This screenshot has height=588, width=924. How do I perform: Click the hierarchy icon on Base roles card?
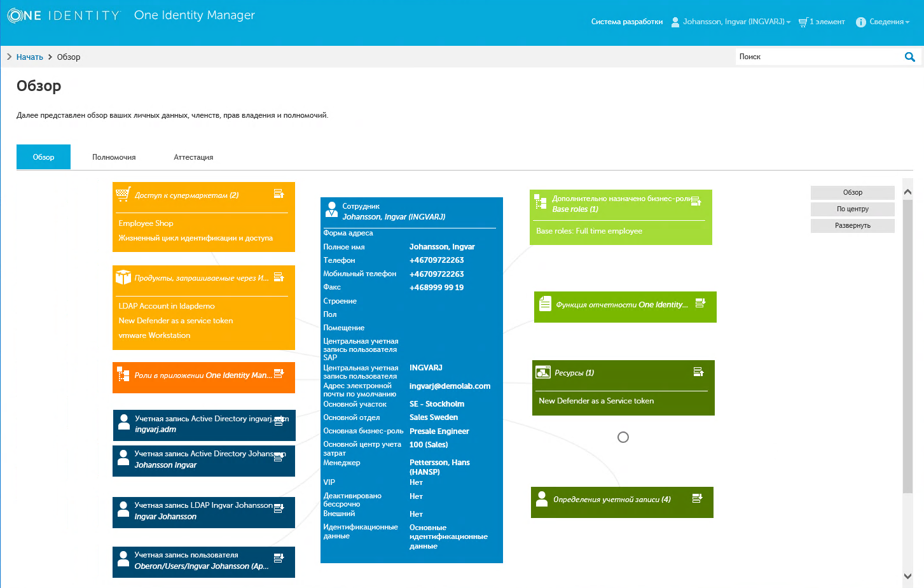coord(541,202)
